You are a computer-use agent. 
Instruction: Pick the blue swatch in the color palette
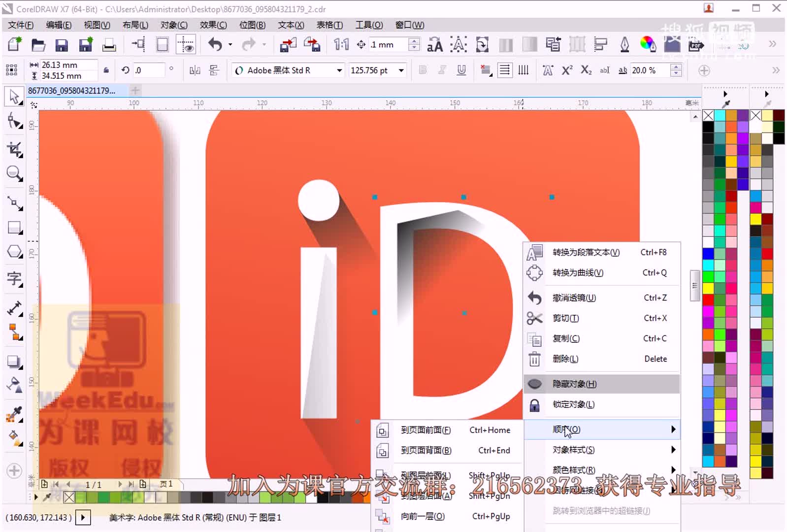click(x=708, y=254)
